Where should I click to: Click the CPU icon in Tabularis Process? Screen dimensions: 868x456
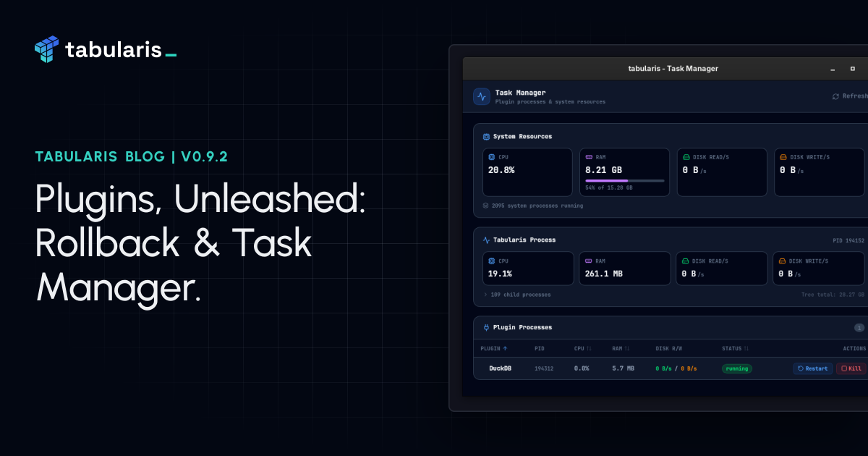(x=492, y=261)
